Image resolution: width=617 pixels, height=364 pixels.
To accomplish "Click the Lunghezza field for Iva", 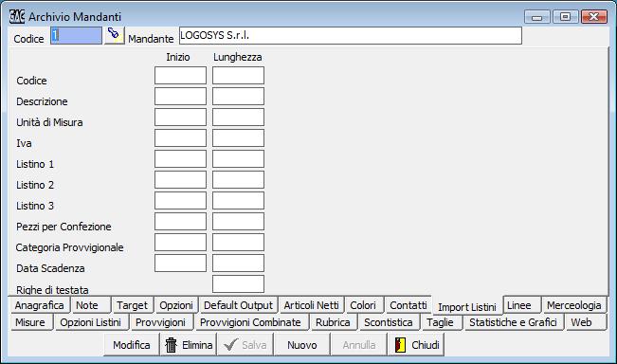I will (239, 137).
